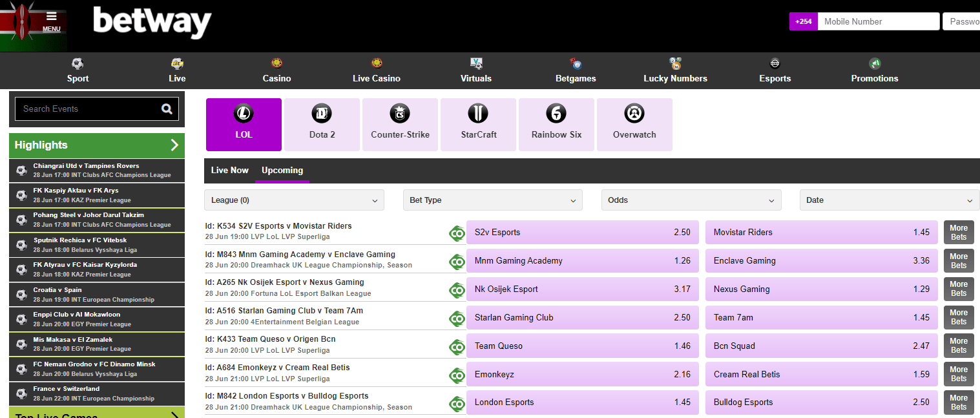Select the Dota 2 game tile
Image resolution: width=980 pixels, height=418 pixels.
coord(322,124)
